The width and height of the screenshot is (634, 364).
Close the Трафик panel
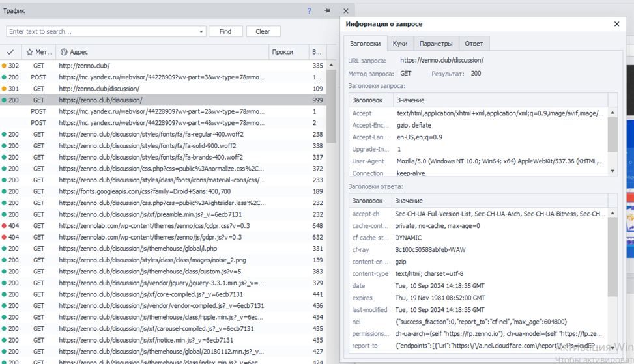346,11
